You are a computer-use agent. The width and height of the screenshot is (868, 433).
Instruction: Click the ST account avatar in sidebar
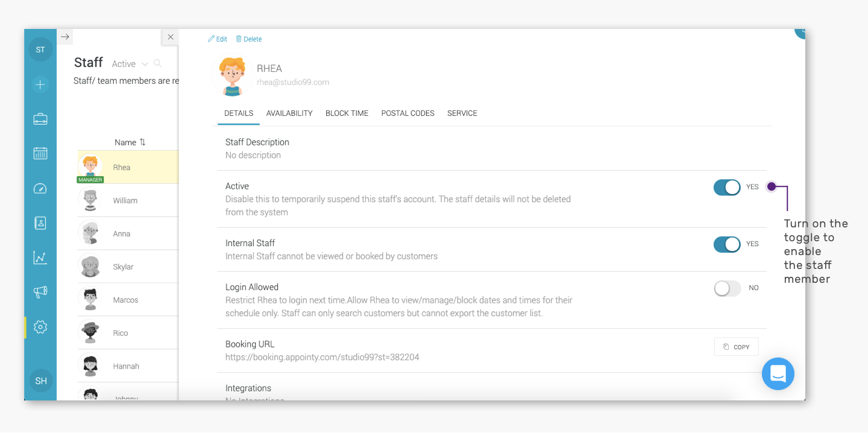click(x=40, y=49)
